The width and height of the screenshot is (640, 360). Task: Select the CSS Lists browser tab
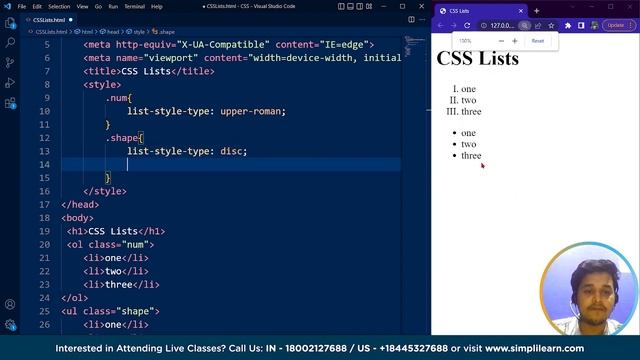click(480, 11)
